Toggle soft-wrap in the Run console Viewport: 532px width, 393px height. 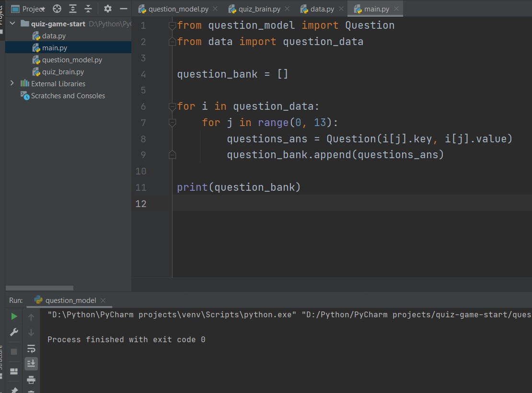click(31, 348)
